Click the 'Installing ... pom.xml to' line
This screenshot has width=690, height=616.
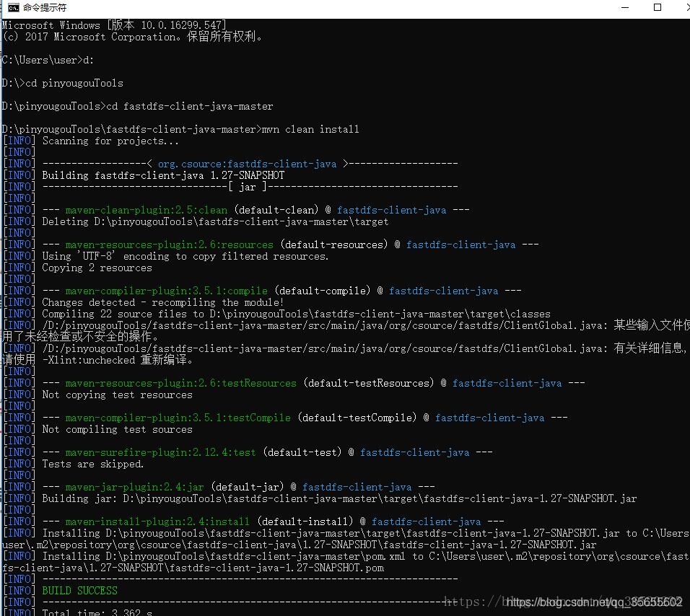(x=346, y=556)
